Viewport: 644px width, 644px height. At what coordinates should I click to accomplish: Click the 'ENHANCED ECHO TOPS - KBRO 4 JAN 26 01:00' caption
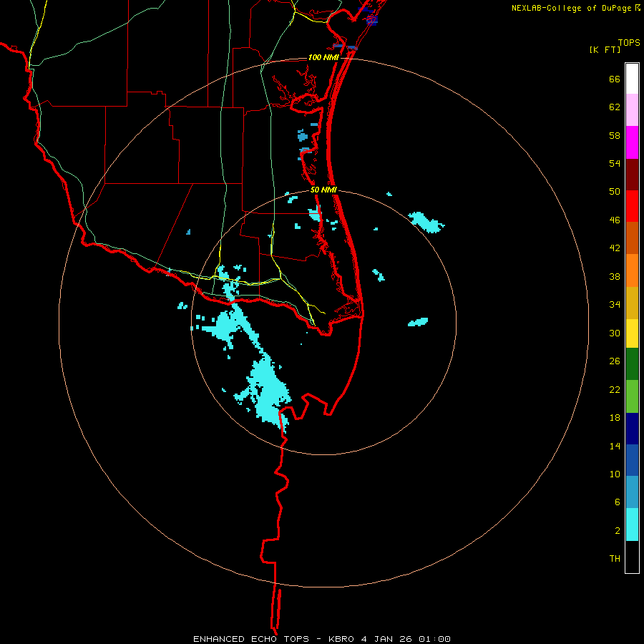point(322,639)
